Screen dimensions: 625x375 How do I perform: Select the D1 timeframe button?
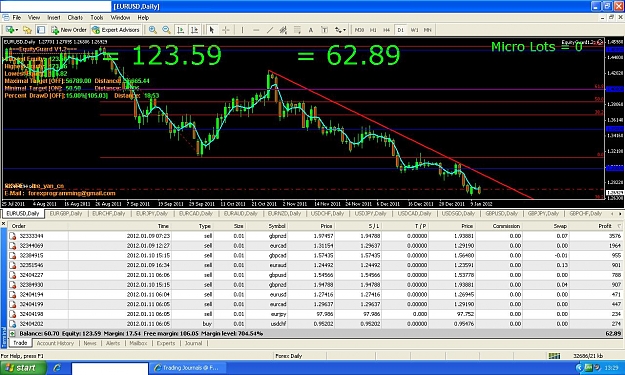point(400,30)
